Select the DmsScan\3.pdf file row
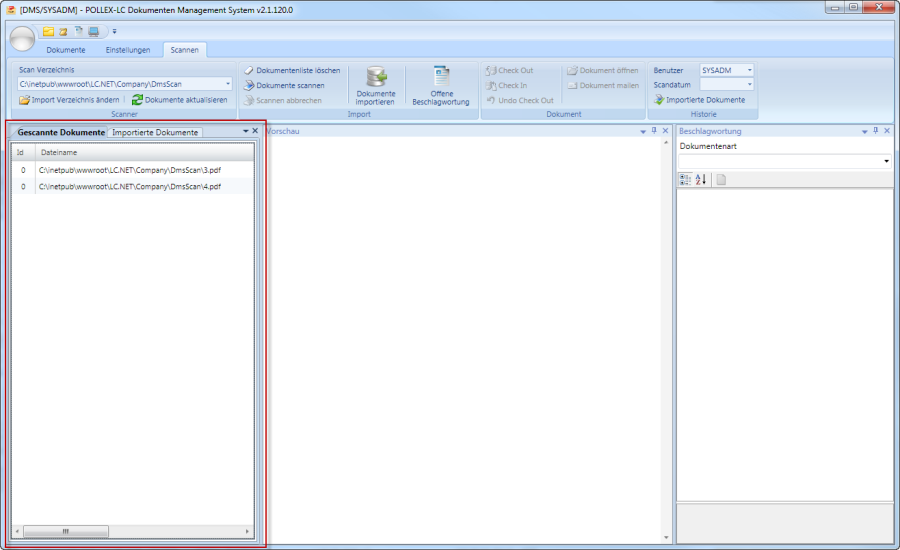Viewport: 900px width, 550px height. [x=130, y=170]
